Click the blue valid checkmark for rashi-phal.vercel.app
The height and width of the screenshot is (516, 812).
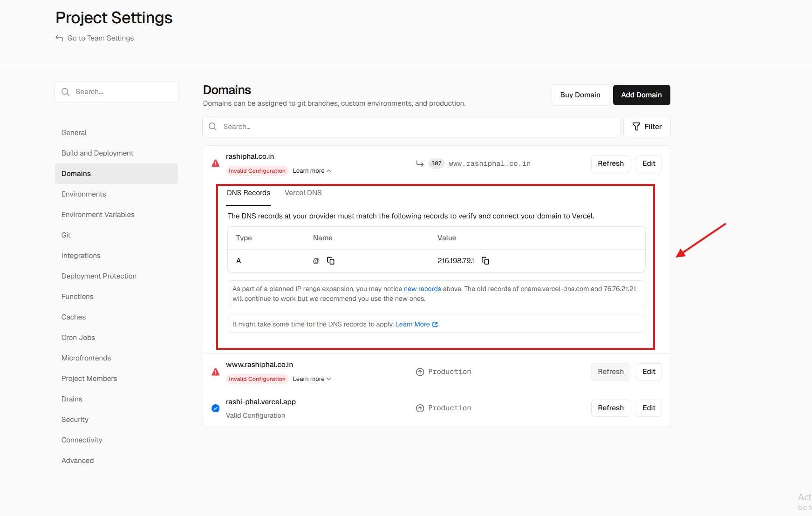(x=216, y=408)
